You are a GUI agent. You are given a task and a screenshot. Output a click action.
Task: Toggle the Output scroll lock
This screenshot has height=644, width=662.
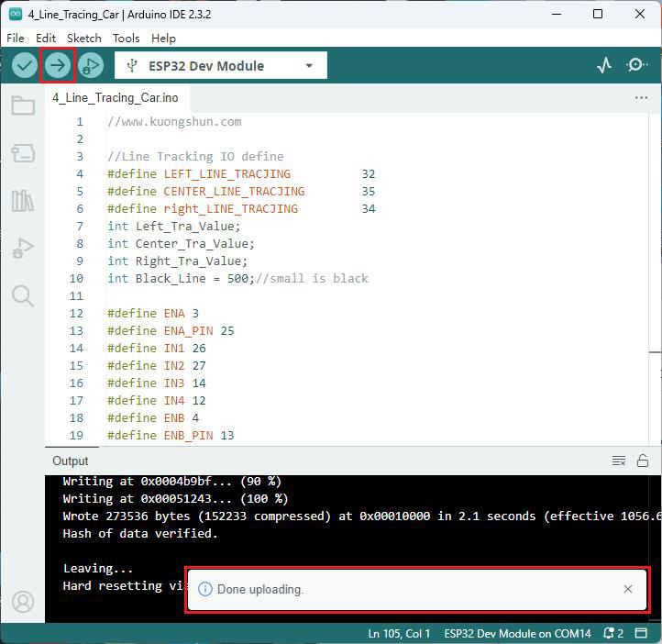(x=643, y=461)
